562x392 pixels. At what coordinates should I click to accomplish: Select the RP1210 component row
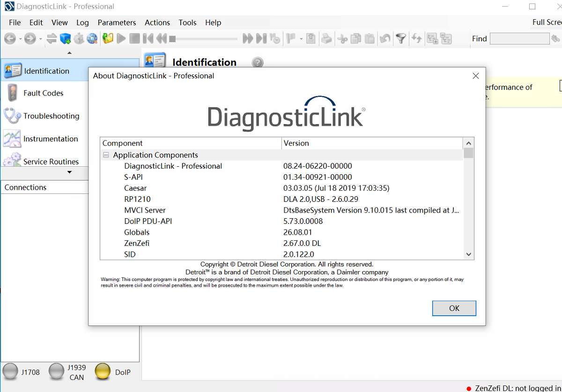pyautogui.click(x=281, y=199)
